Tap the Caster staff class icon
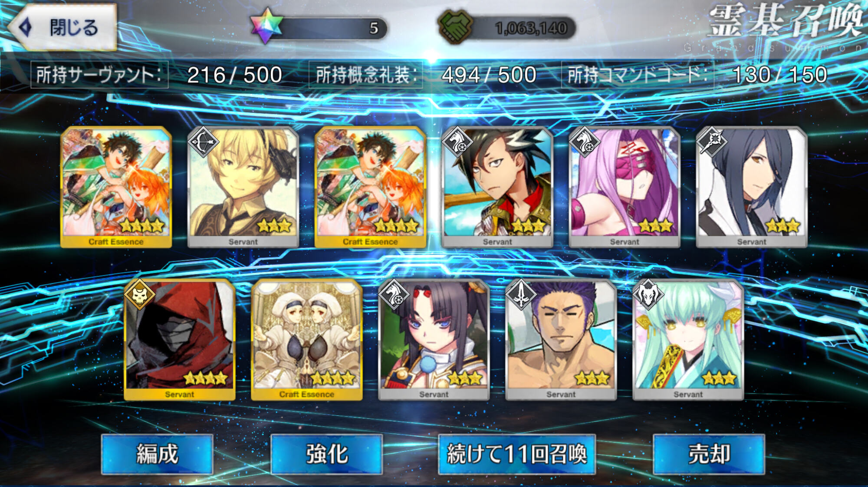 click(x=711, y=141)
